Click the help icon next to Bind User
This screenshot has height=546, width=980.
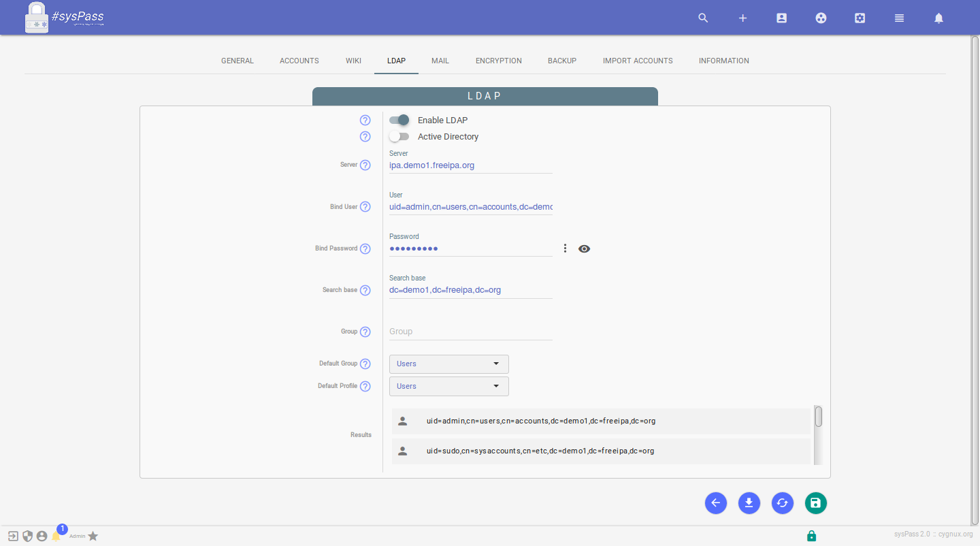(365, 207)
